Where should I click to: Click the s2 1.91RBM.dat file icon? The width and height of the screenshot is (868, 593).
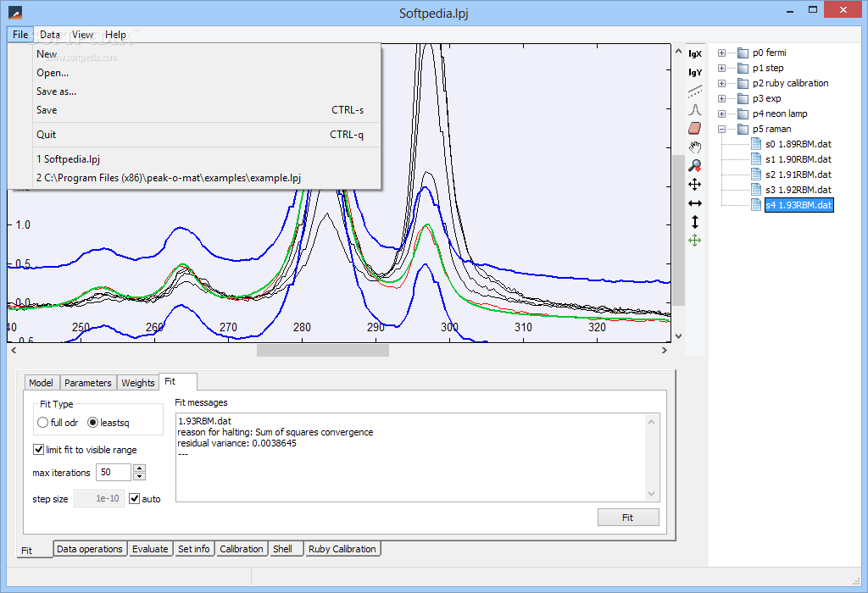[x=756, y=175]
